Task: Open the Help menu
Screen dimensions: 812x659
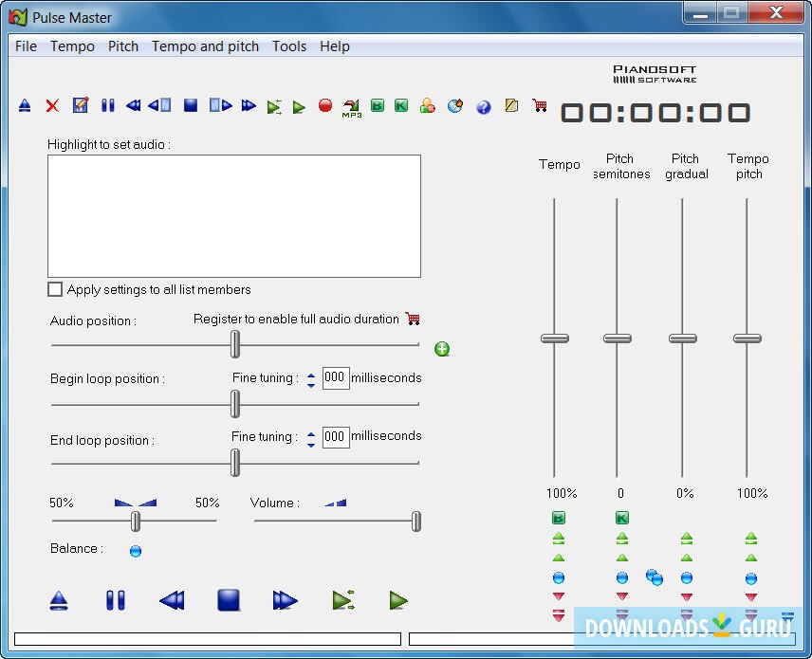Action: [x=335, y=46]
